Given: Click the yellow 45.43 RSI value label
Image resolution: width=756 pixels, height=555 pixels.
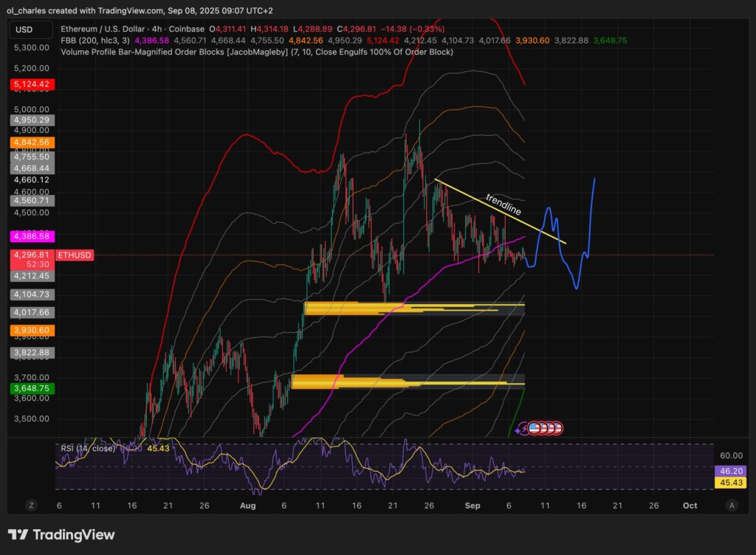Looking at the screenshot, I should click(x=732, y=483).
